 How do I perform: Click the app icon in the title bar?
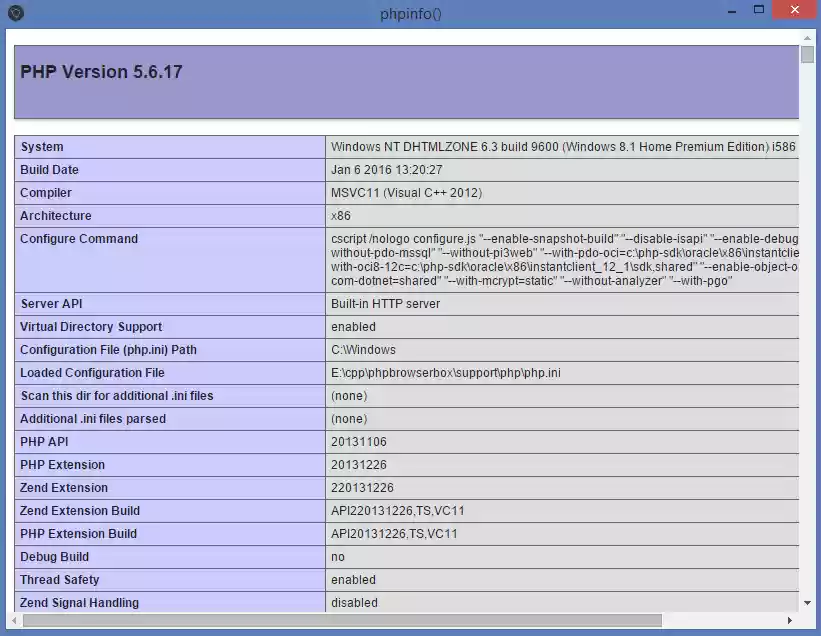[x=16, y=13]
